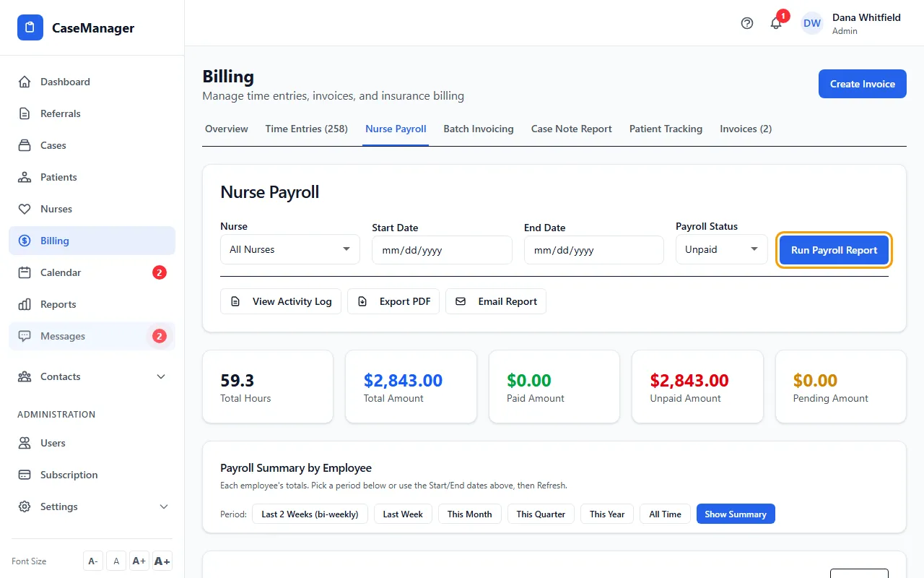Click the DW user avatar

pyautogui.click(x=812, y=23)
